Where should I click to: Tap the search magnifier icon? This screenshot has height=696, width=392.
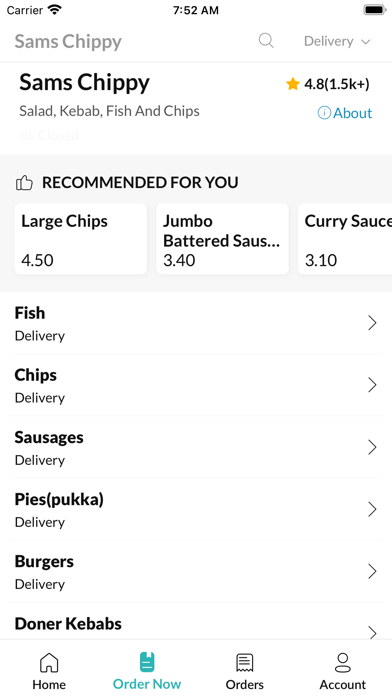[x=266, y=41]
